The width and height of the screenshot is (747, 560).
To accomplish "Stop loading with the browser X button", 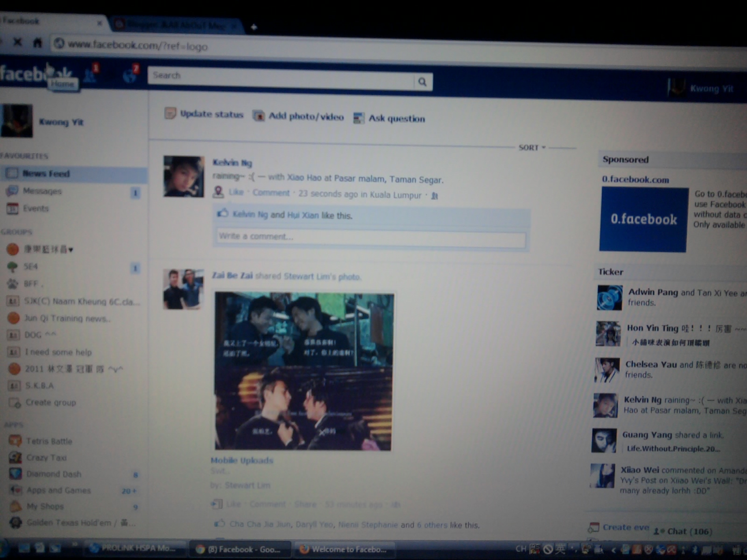I will point(17,42).
